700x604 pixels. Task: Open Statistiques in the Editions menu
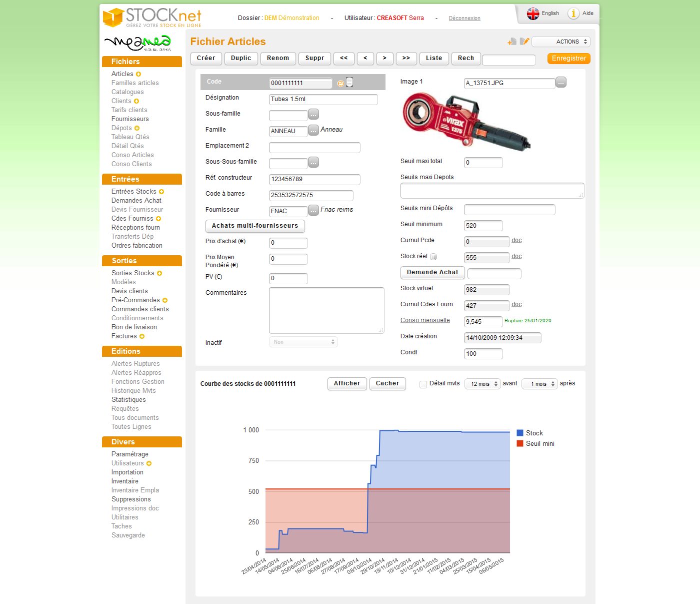(128, 400)
